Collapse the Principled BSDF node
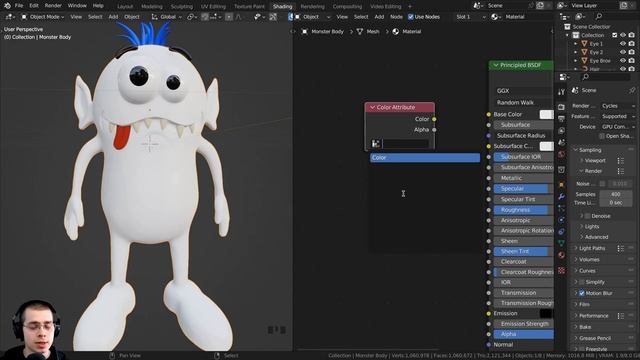The image size is (640, 360). coord(496,65)
